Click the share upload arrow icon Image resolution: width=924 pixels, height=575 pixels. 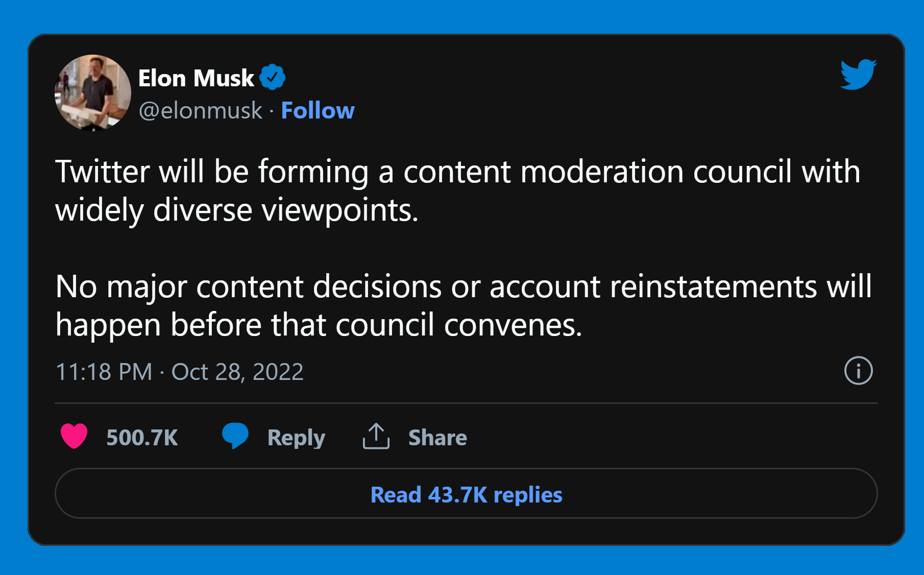[x=376, y=437]
